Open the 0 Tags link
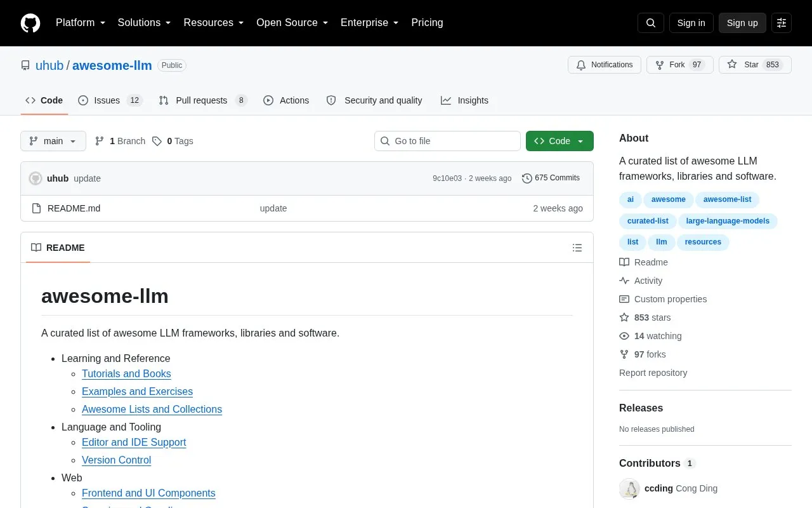Screen dimensions: 812x508 [173, 141]
